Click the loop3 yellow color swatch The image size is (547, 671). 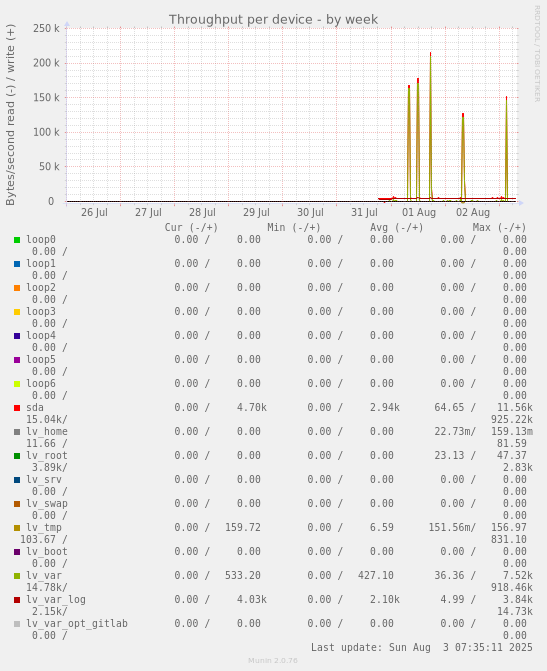coord(17,312)
